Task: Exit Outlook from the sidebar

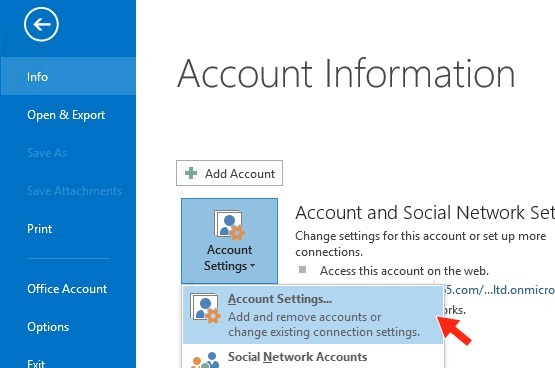Action: [36, 363]
